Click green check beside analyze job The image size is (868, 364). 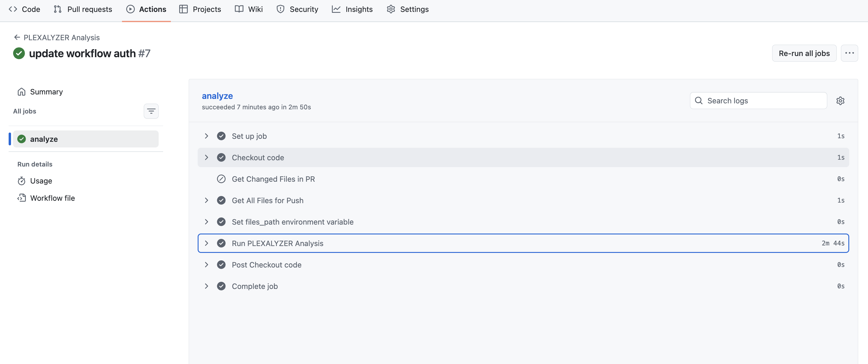pyautogui.click(x=21, y=139)
